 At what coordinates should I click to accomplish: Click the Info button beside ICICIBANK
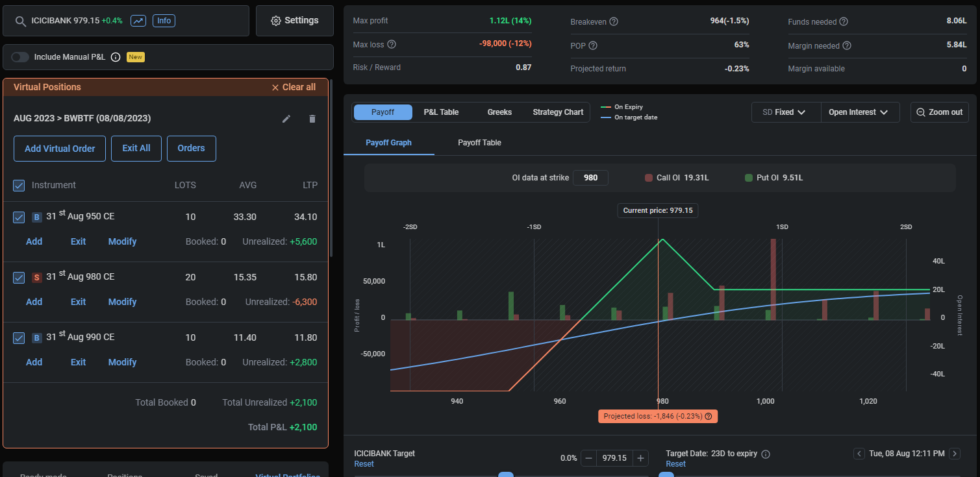pos(164,21)
